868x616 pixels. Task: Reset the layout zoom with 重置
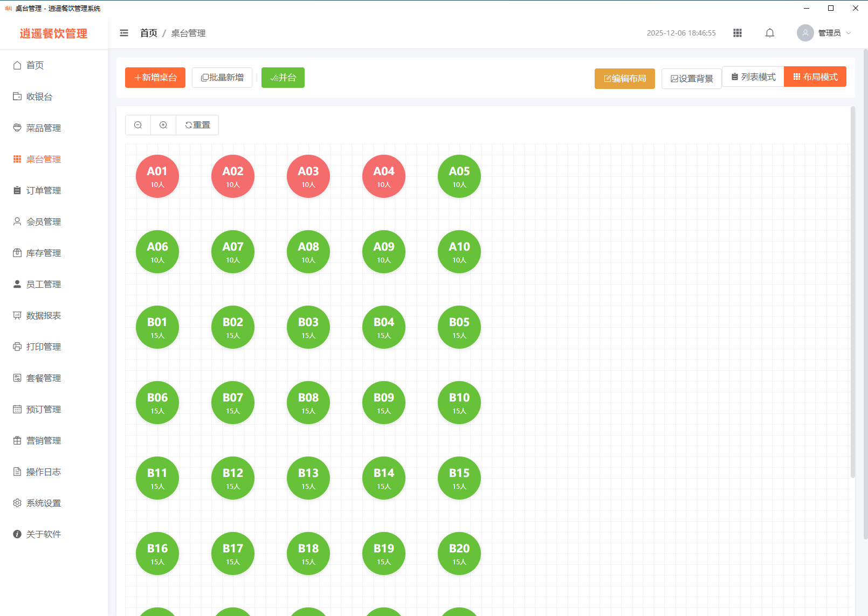pos(198,125)
